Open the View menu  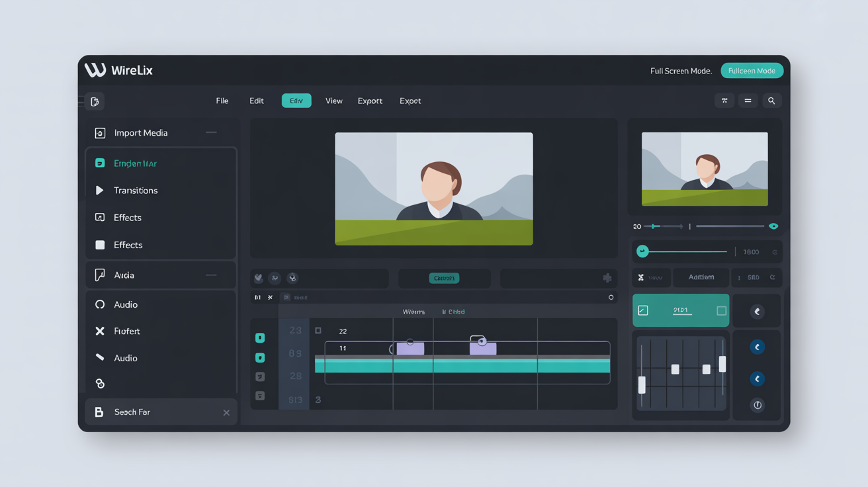(x=334, y=101)
